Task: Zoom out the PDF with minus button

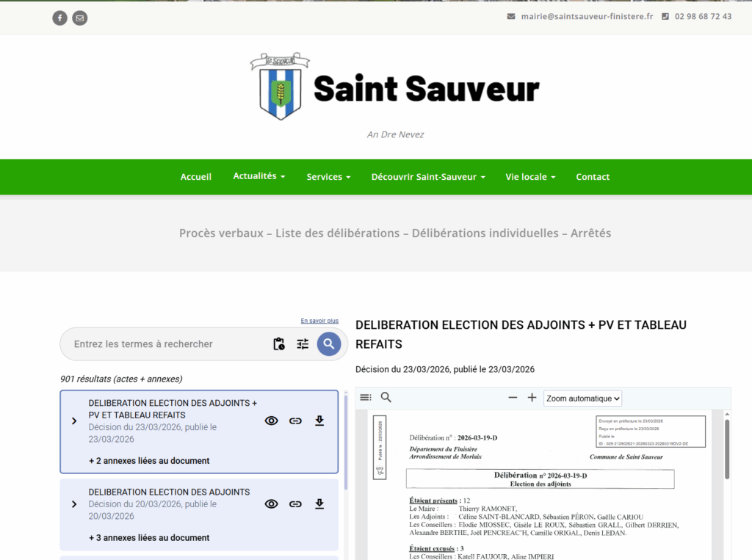Action: coord(513,398)
